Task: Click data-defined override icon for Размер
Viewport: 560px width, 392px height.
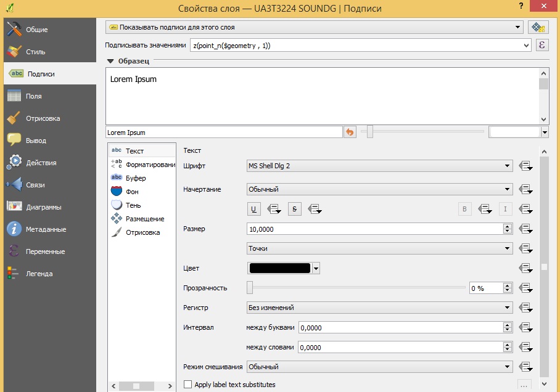Action: [525, 229]
